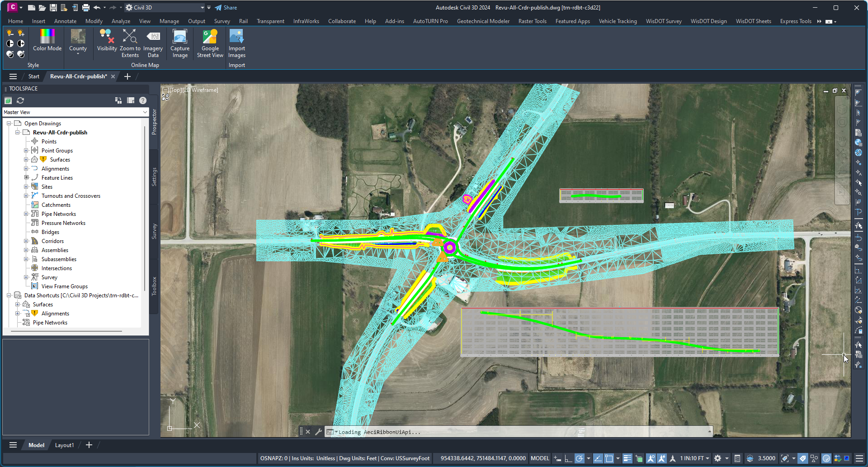Switch to the Start file tab

[34, 76]
